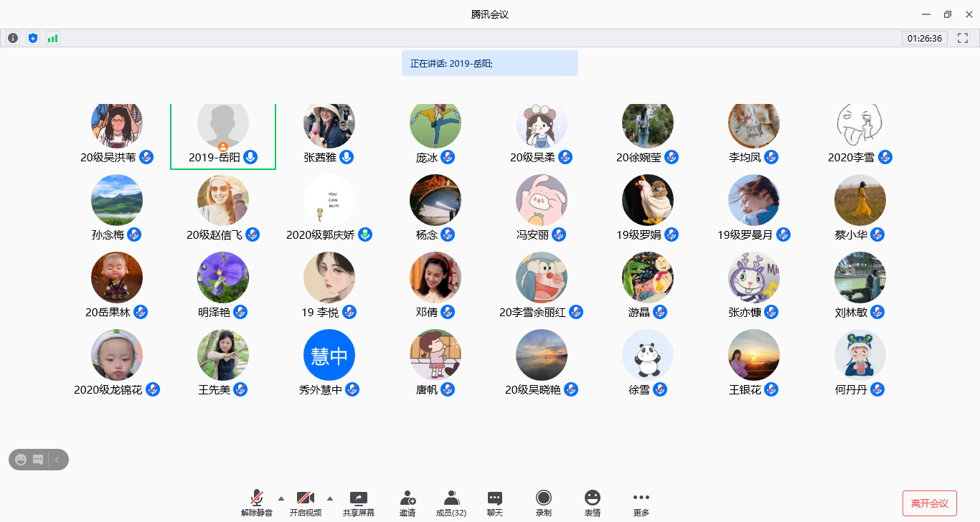Expand audio options arrow beside 解除静音

click(281, 498)
